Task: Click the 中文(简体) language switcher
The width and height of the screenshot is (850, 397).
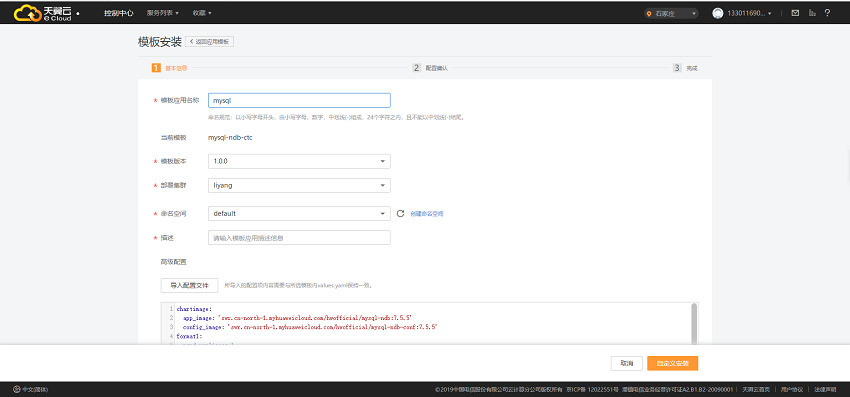Action: click(x=31, y=389)
